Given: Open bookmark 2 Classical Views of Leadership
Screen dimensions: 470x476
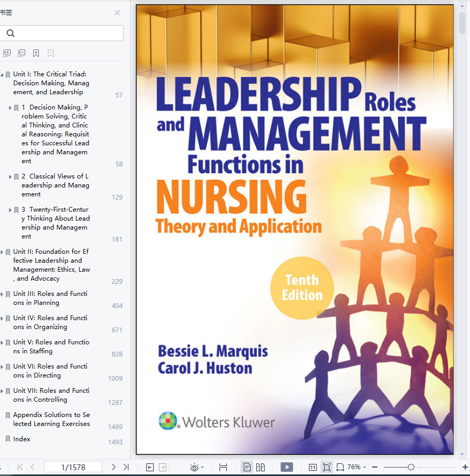Looking at the screenshot, I should 55,185.
